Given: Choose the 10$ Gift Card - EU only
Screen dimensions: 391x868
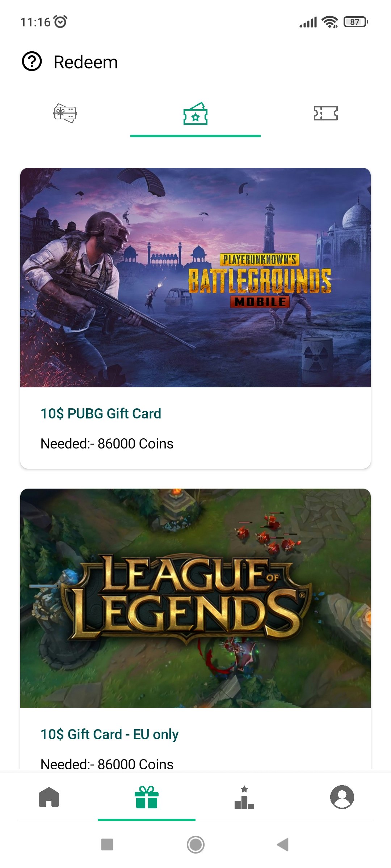Looking at the screenshot, I should [109, 735].
